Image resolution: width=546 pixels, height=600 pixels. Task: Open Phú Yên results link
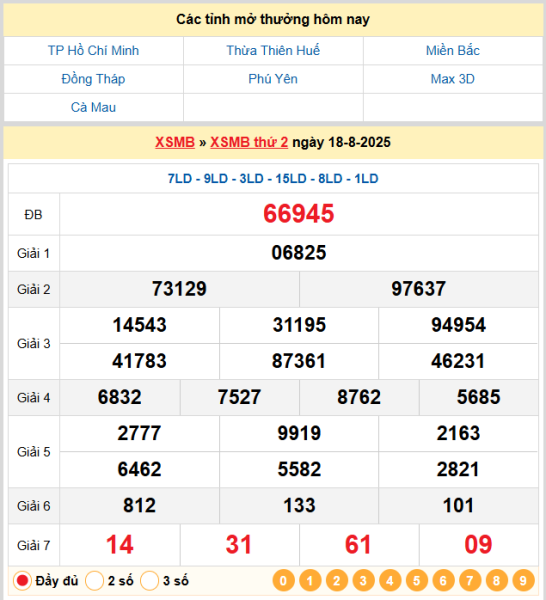(x=273, y=79)
